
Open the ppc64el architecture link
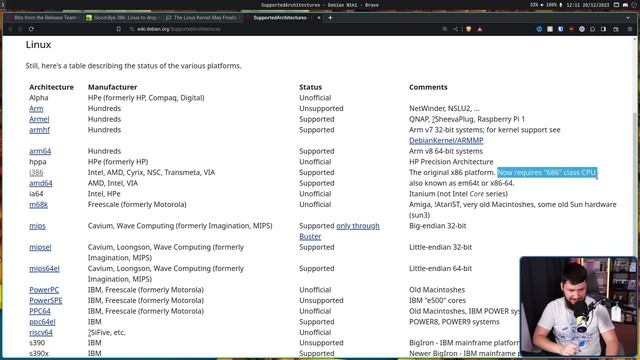click(42, 322)
